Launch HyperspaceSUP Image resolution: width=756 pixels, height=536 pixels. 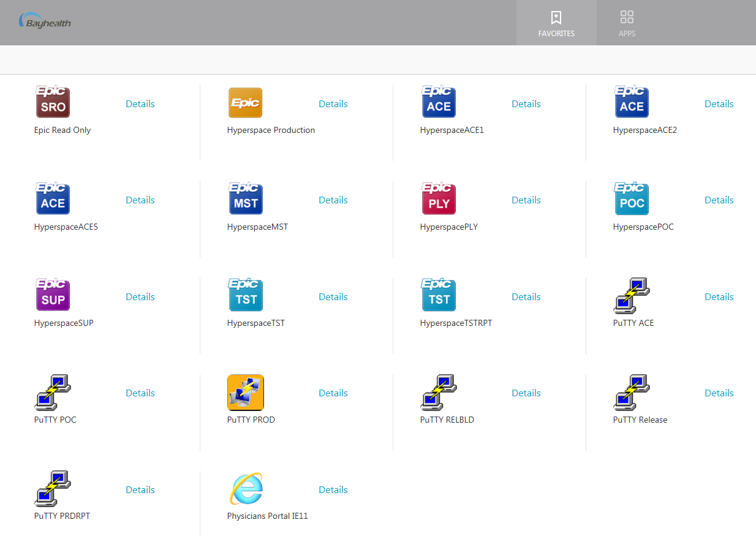tap(53, 295)
